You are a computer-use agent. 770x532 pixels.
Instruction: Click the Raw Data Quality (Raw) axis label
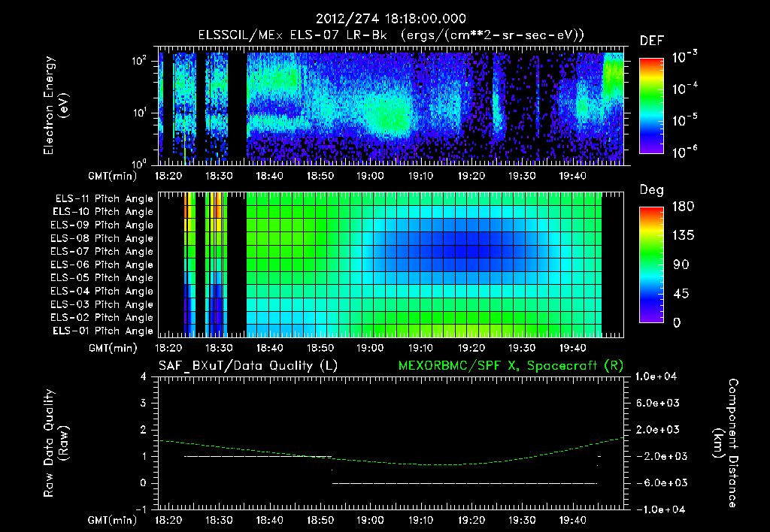pos(56,443)
